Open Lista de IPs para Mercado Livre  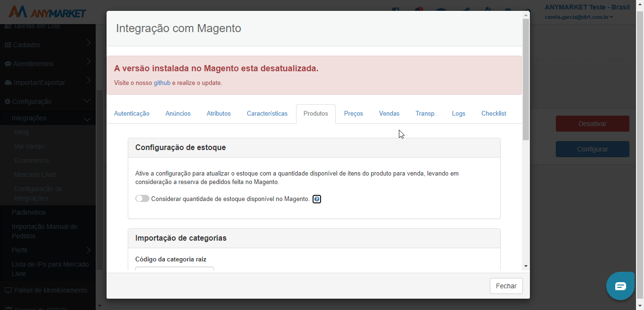pos(50,269)
